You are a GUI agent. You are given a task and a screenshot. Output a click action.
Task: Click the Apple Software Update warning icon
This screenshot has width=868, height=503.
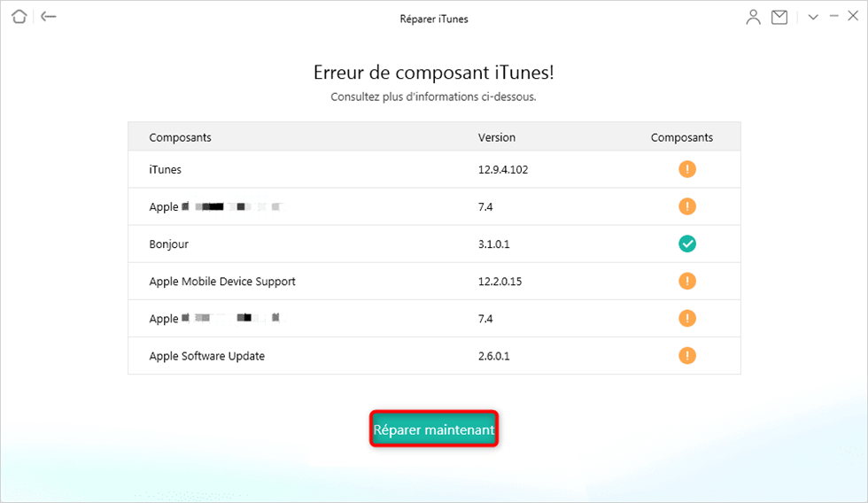coord(687,355)
